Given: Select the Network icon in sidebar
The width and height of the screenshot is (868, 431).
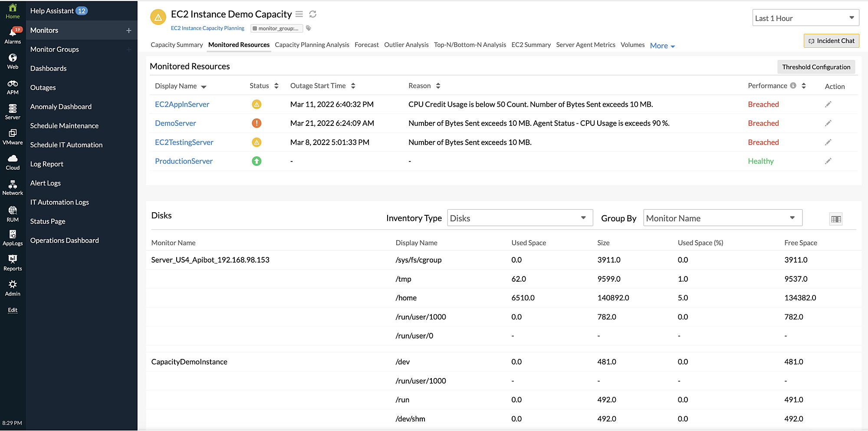Looking at the screenshot, I should click(x=13, y=187).
